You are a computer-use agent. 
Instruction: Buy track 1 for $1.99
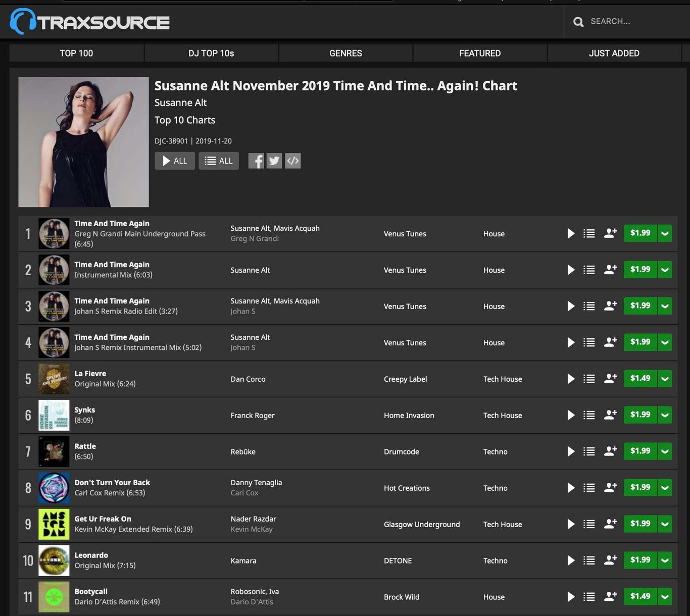[640, 233]
